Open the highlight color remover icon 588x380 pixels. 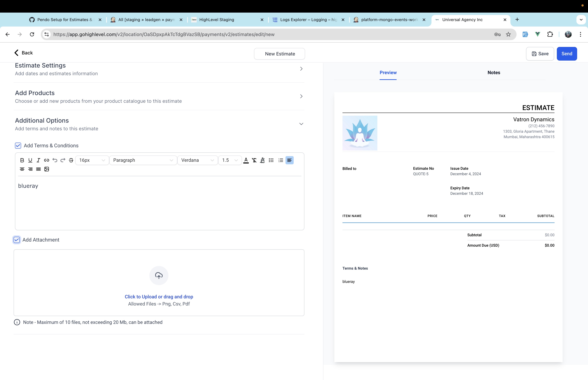(262, 160)
